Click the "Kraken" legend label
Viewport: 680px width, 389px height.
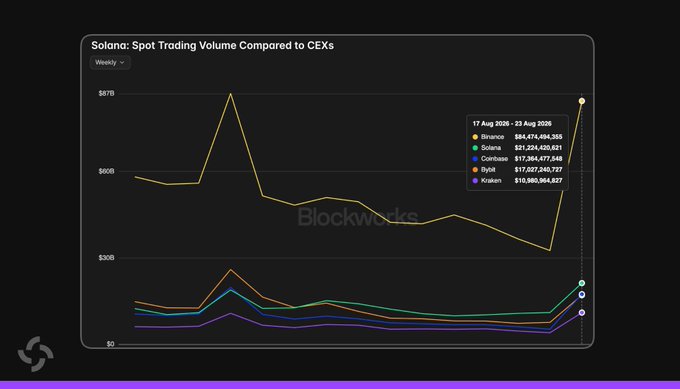tap(491, 180)
